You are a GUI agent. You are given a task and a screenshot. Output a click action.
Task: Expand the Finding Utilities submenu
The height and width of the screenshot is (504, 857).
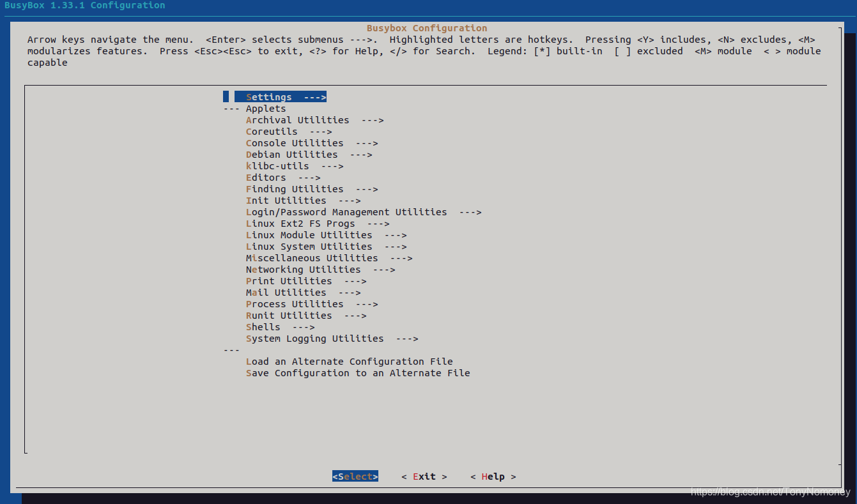click(295, 188)
